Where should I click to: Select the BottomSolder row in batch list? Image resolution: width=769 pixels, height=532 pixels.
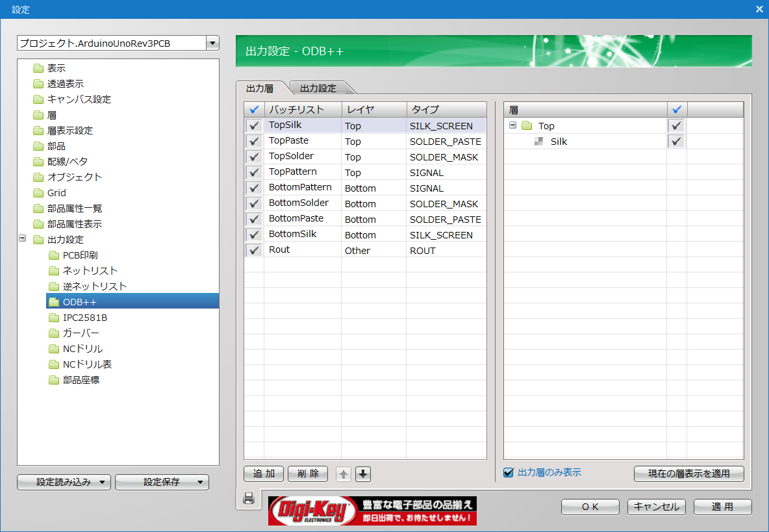tap(299, 203)
